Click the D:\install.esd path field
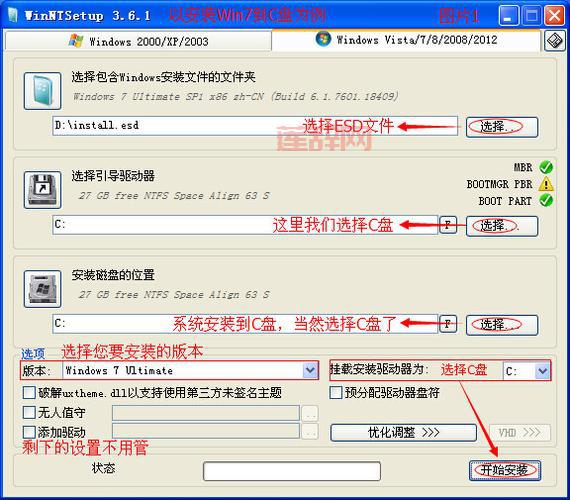 [x=255, y=126]
